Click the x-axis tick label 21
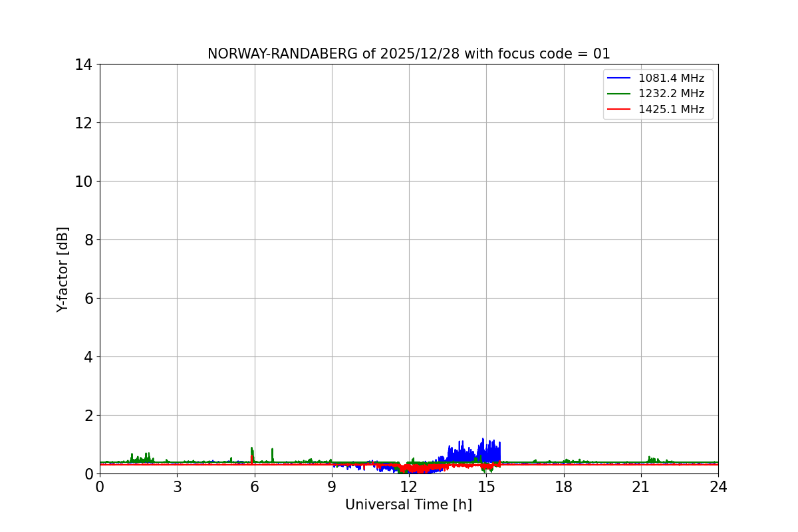The image size is (798, 532). coord(641,487)
